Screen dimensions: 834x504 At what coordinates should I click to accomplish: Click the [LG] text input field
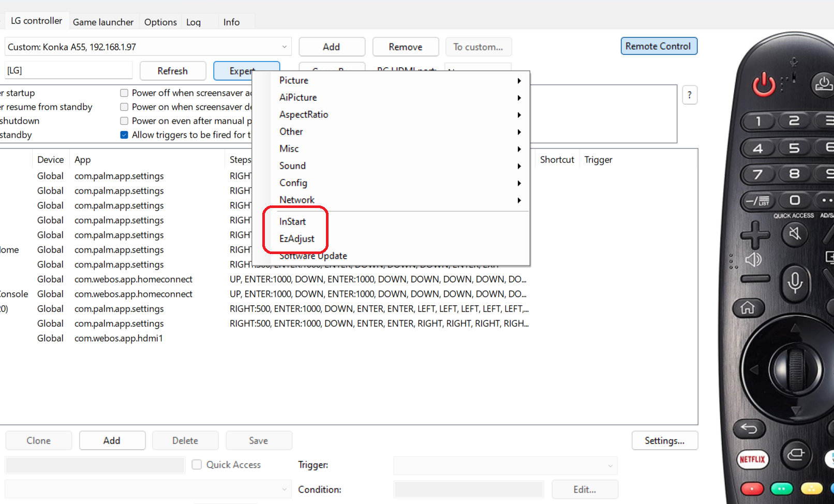67,71
